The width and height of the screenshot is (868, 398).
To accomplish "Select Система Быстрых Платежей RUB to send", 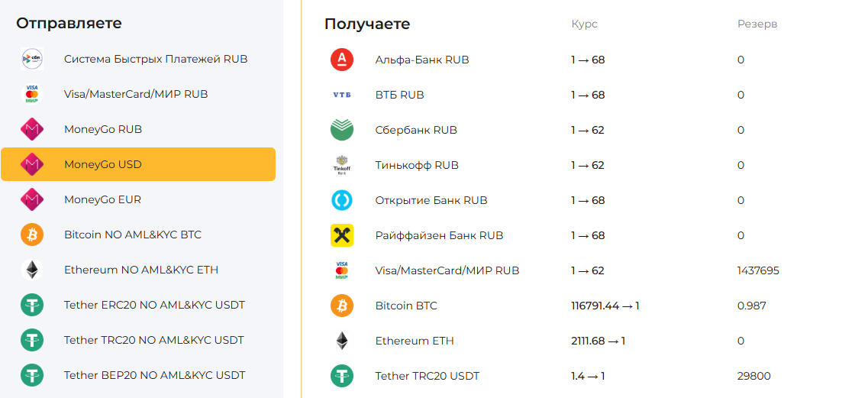I will (x=156, y=59).
